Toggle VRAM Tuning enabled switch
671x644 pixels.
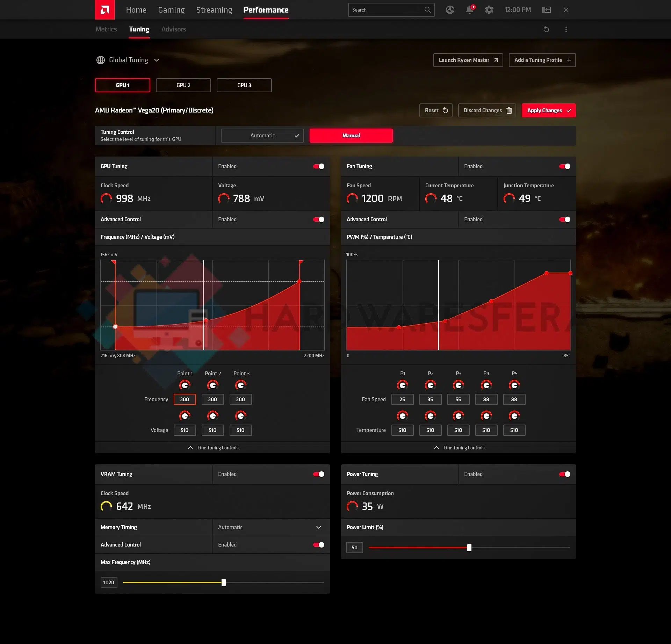319,474
